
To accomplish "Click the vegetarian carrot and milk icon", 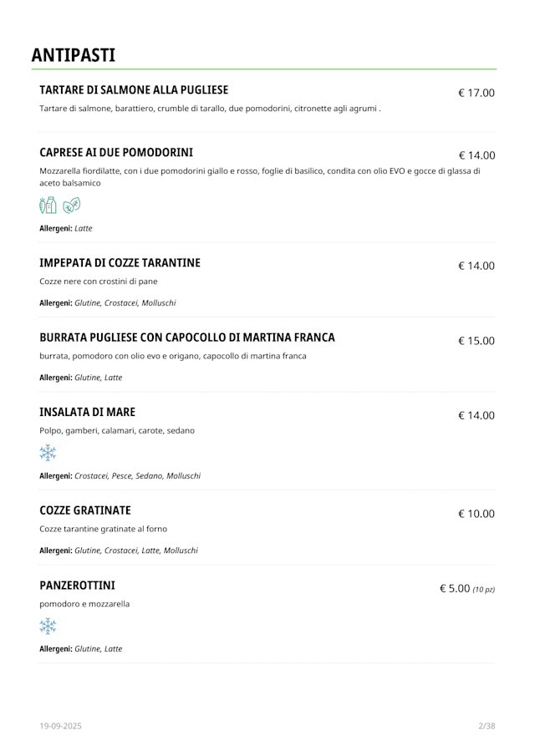I will [x=48, y=205].
